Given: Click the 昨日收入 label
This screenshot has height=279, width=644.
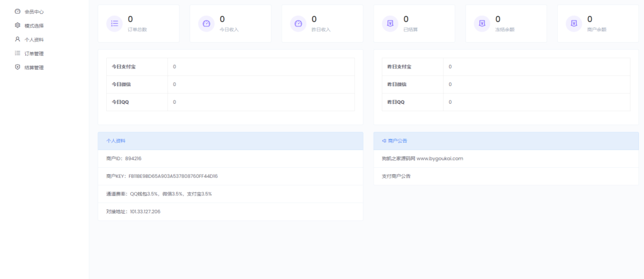Looking at the screenshot, I should [321, 30].
